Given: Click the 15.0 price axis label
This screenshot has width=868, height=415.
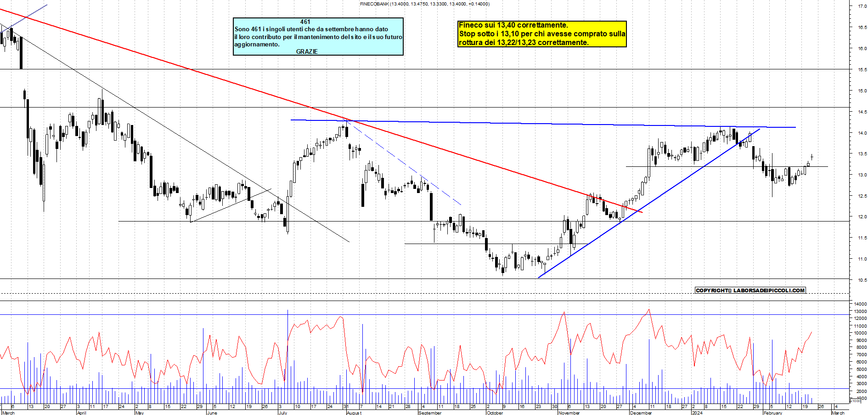Looking at the screenshot, I should pos(862,91).
